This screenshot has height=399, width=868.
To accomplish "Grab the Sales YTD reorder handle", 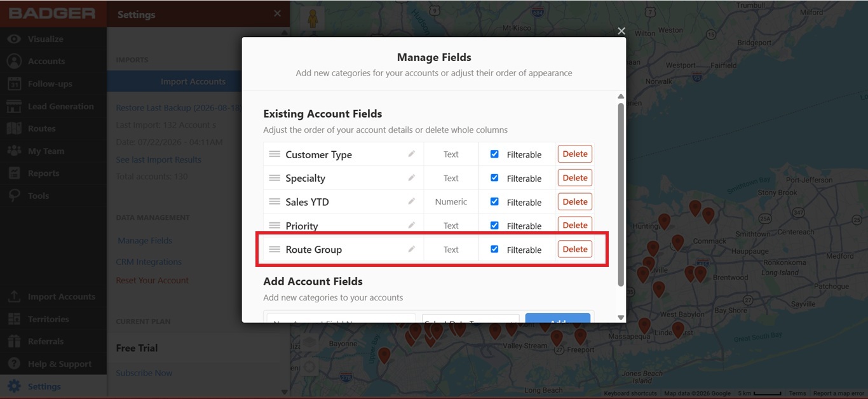I will pyautogui.click(x=275, y=201).
